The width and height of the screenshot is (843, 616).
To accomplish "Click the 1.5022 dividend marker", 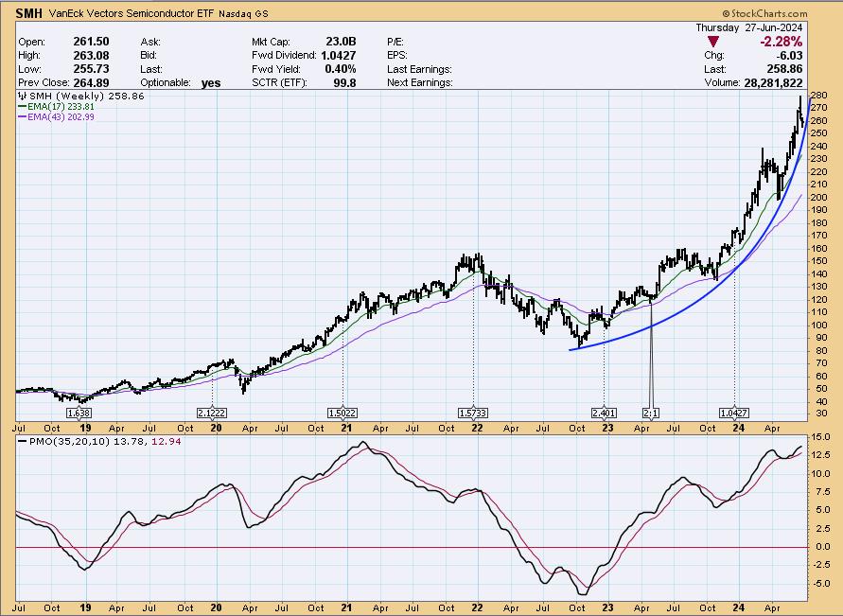I will pos(342,413).
